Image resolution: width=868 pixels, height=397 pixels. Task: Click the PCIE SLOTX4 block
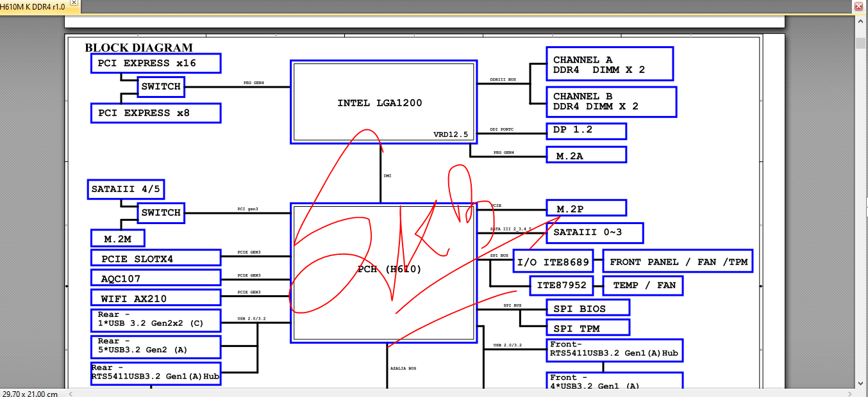(x=156, y=258)
